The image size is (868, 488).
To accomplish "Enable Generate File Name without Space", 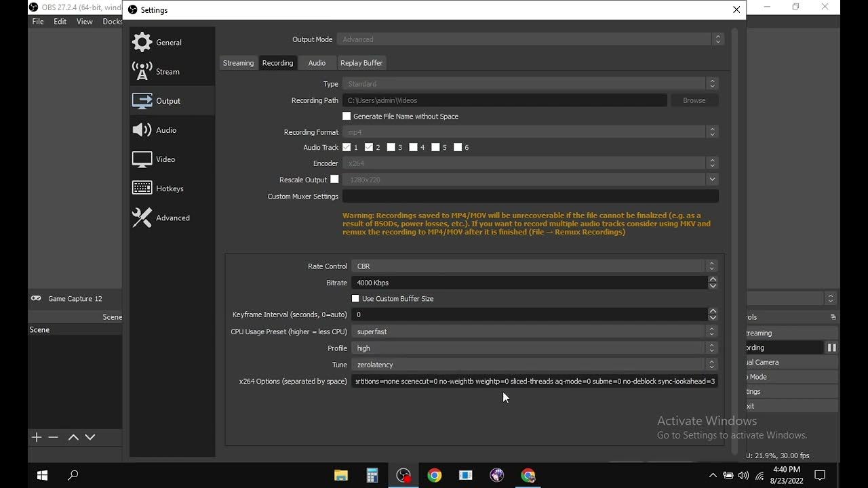I will pyautogui.click(x=347, y=116).
